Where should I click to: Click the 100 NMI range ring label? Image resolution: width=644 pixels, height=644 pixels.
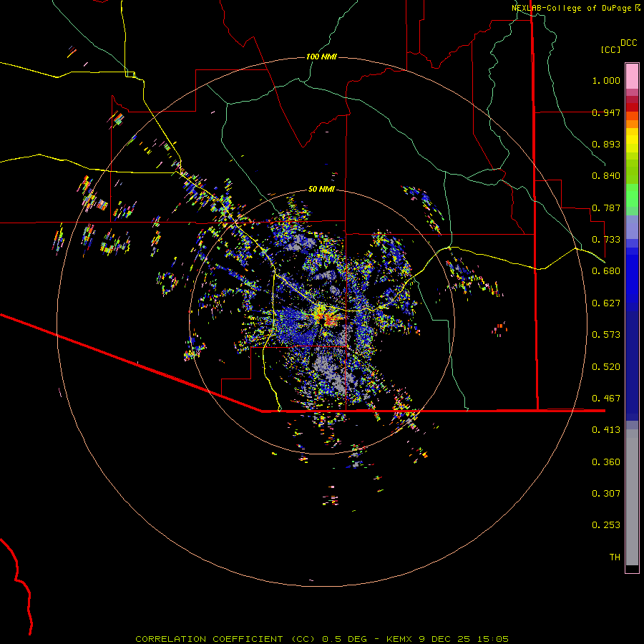click(x=321, y=57)
